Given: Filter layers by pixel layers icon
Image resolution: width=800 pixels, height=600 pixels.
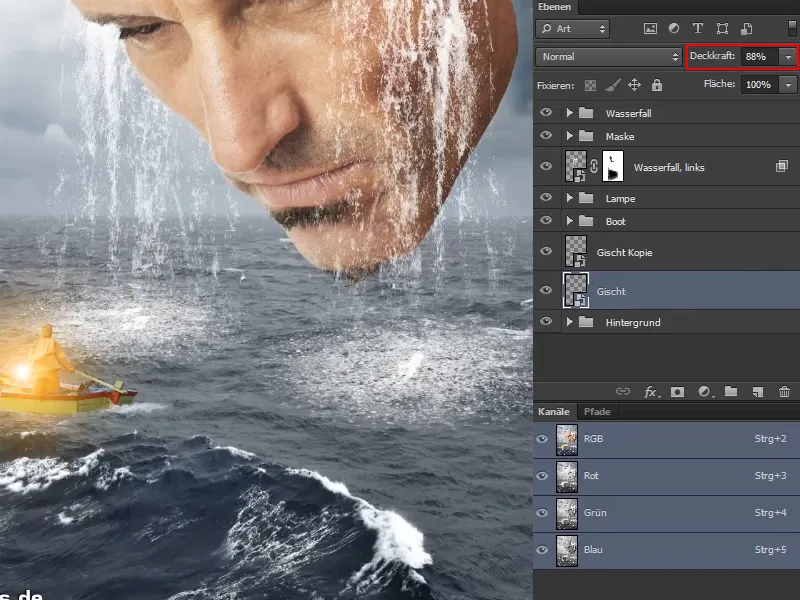Looking at the screenshot, I should (650, 29).
